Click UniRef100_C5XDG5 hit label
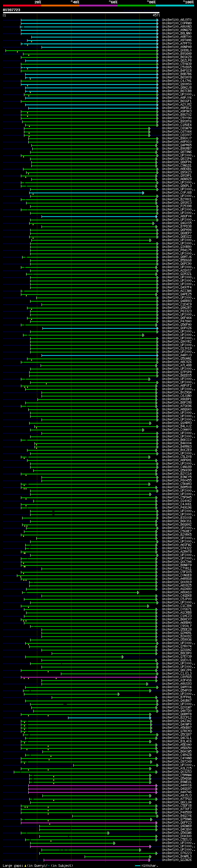Viewport: 197px width, 868px height. pos(177,67)
